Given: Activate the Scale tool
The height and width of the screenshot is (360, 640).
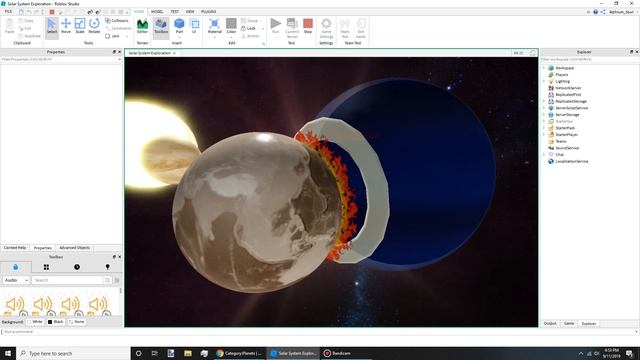Looking at the screenshot, I should pos(80,27).
